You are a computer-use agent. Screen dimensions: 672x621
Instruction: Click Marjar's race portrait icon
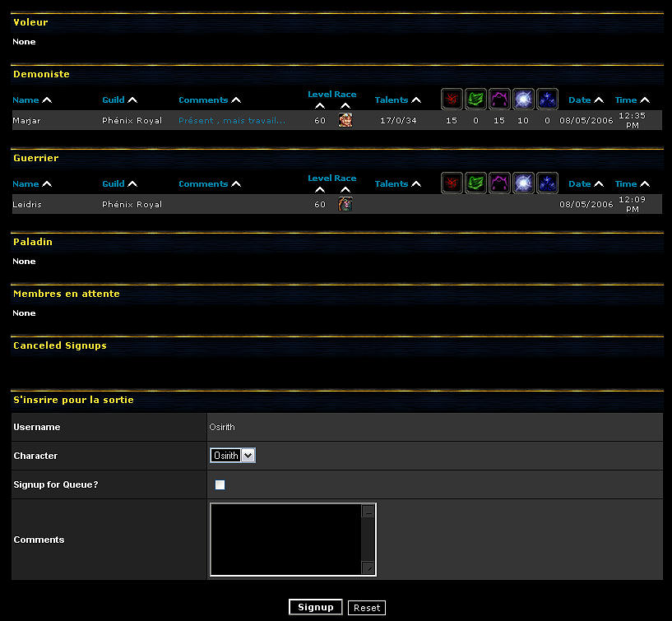(345, 120)
